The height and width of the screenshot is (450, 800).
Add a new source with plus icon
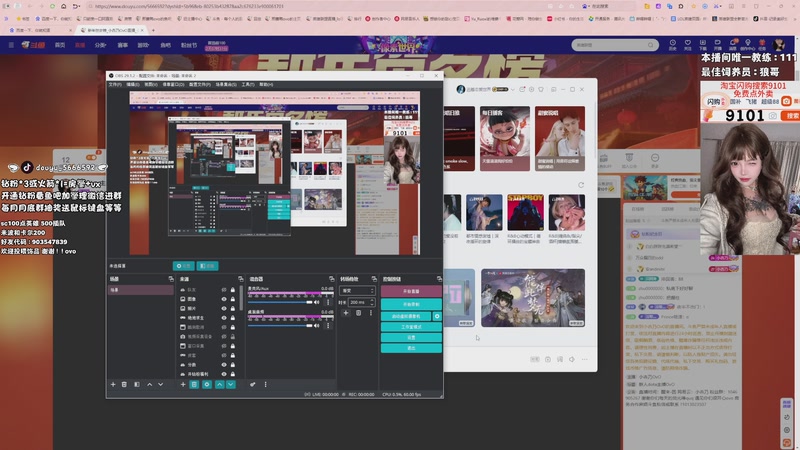click(183, 384)
